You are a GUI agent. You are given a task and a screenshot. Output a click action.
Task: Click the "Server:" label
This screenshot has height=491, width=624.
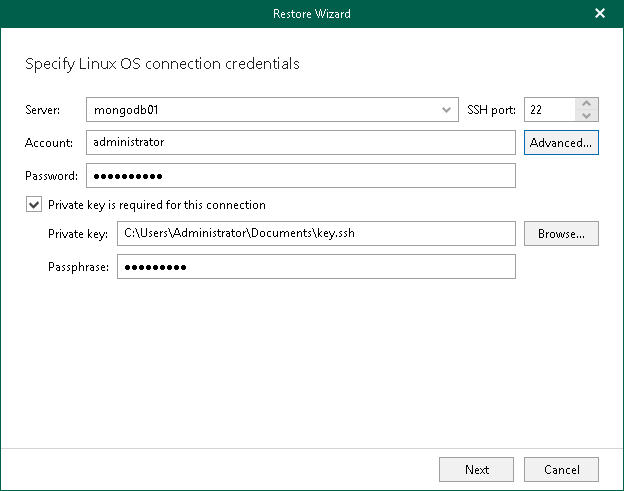tap(44, 109)
